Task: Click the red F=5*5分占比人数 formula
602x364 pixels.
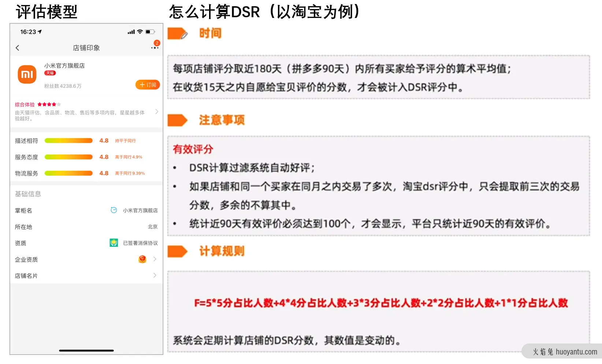Action: click(381, 303)
